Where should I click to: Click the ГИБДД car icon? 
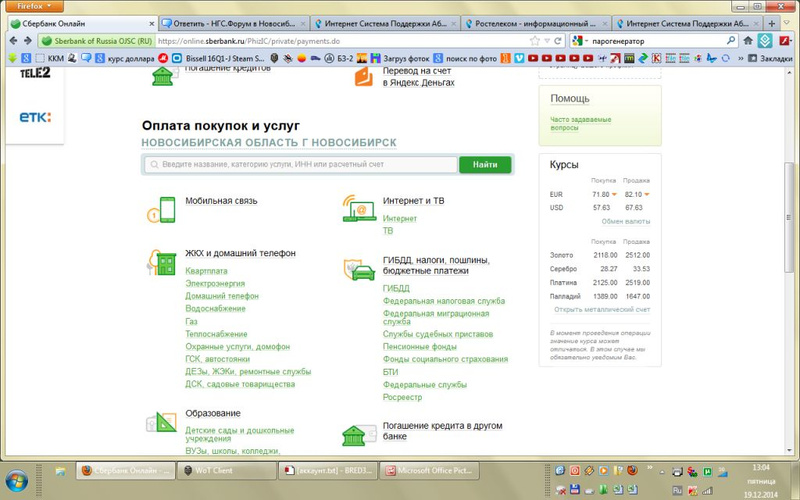point(358,271)
